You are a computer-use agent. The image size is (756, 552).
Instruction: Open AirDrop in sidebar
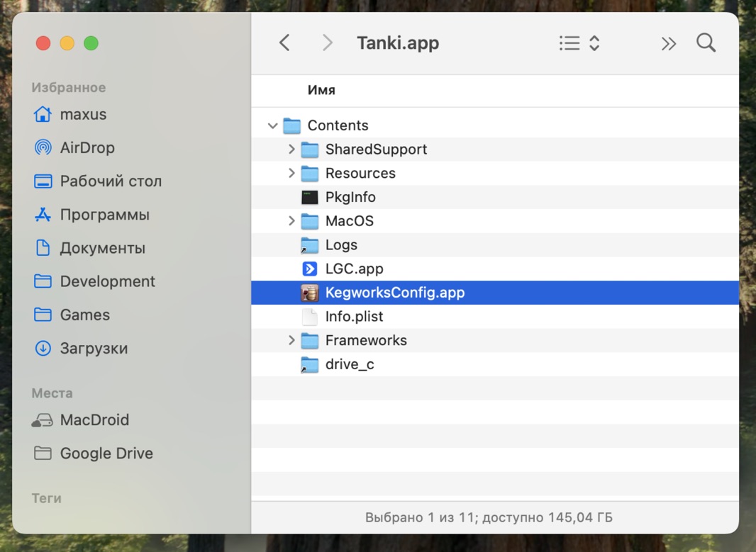click(73, 148)
